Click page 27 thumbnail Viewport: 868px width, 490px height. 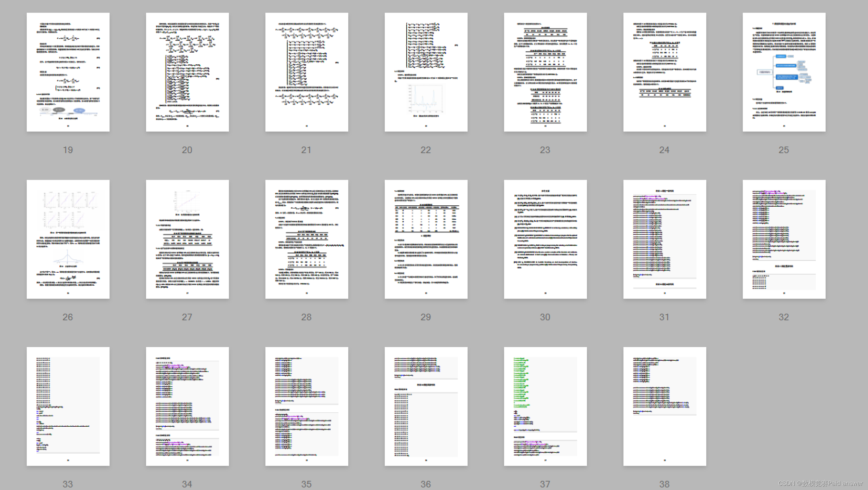point(187,239)
